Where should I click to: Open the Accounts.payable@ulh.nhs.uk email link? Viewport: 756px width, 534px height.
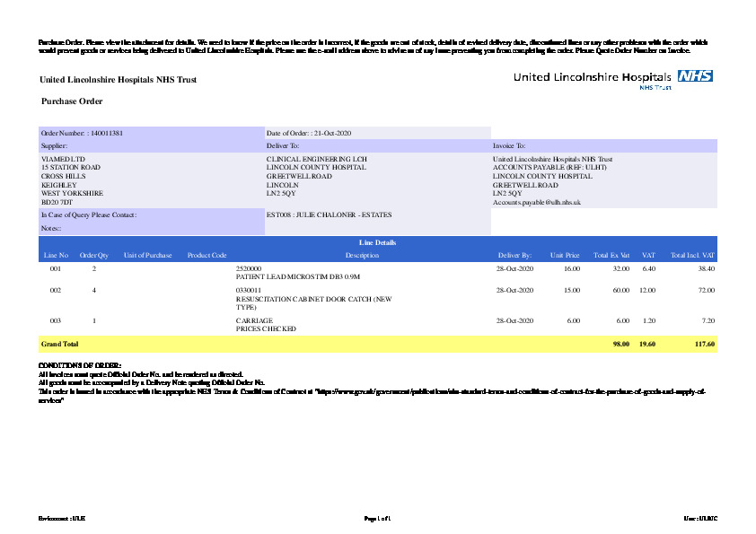pyautogui.click(x=537, y=202)
